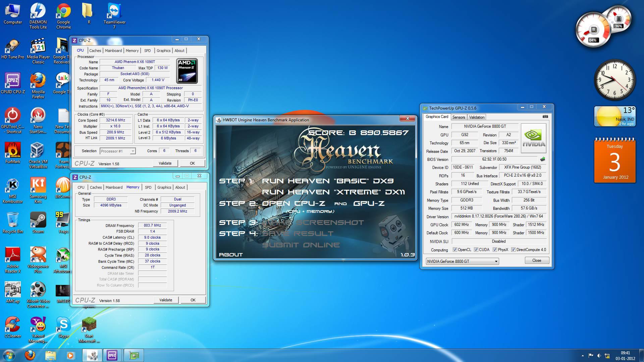The image size is (644, 362).
Task: Click the Windows Start button
Action: tap(9, 355)
